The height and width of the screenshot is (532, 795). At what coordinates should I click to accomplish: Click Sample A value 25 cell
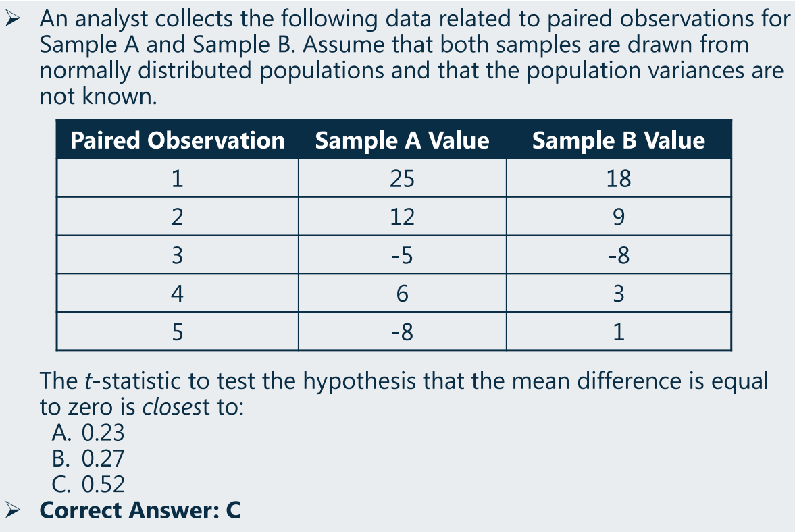point(403,178)
